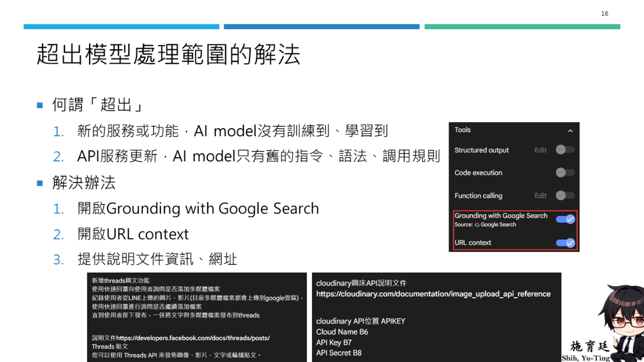
Task: Click the text cloudinary API位置 APIKEY
Action: pos(360,321)
